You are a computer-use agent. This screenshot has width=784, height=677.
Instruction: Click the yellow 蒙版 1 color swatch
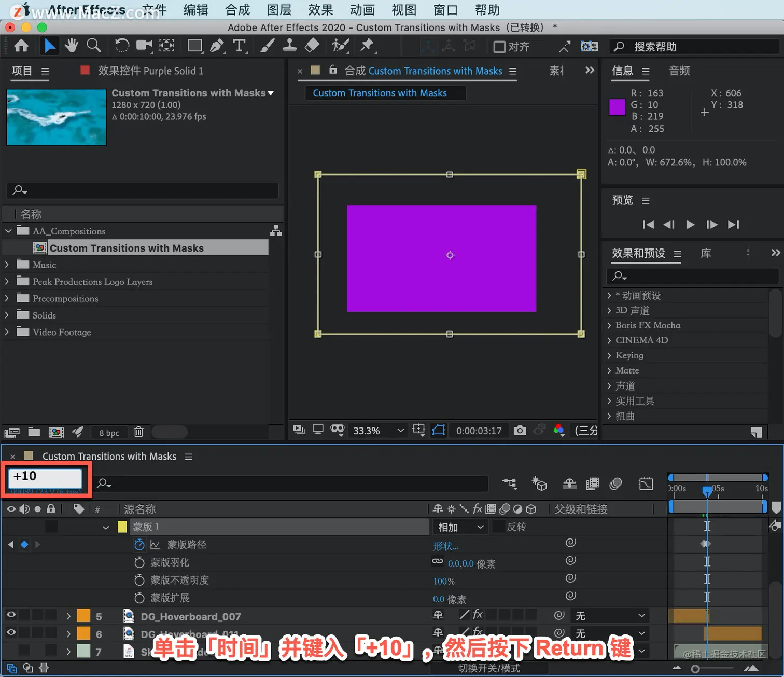pyautogui.click(x=122, y=527)
